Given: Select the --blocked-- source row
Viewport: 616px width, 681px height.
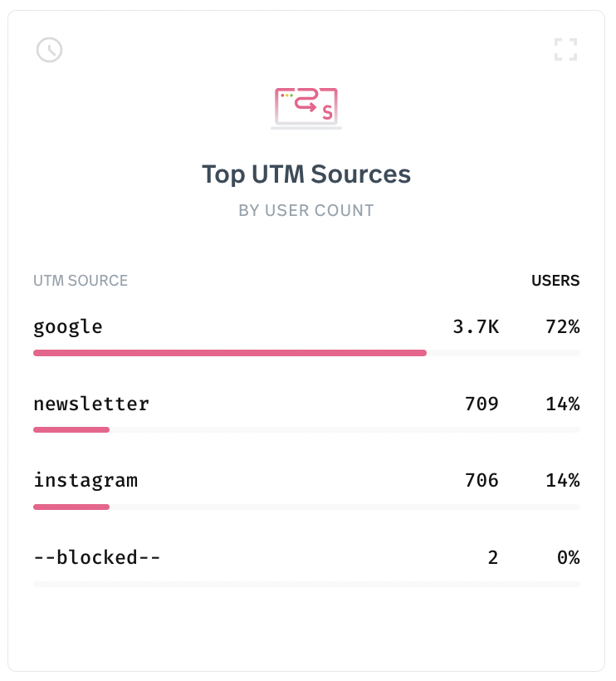Looking at the screenshot, I should [306, 566].
